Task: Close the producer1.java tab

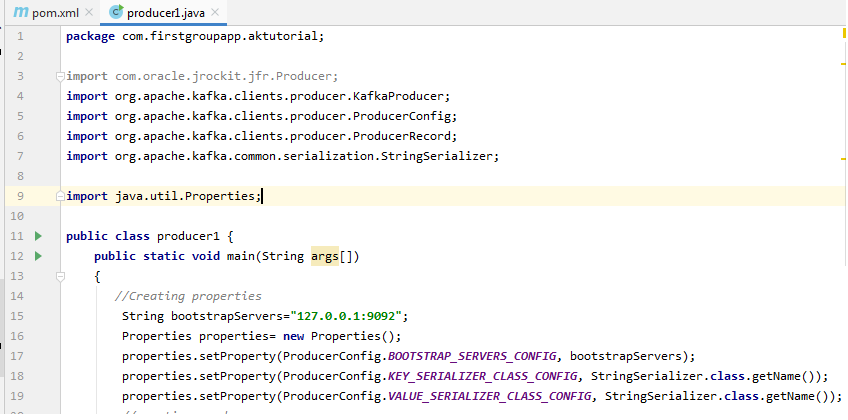Action: click(215, 12)
